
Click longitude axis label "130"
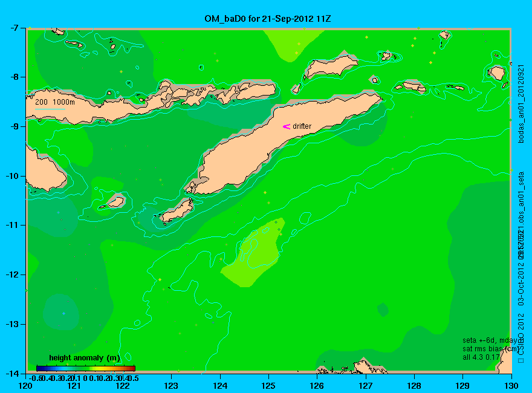511,386
